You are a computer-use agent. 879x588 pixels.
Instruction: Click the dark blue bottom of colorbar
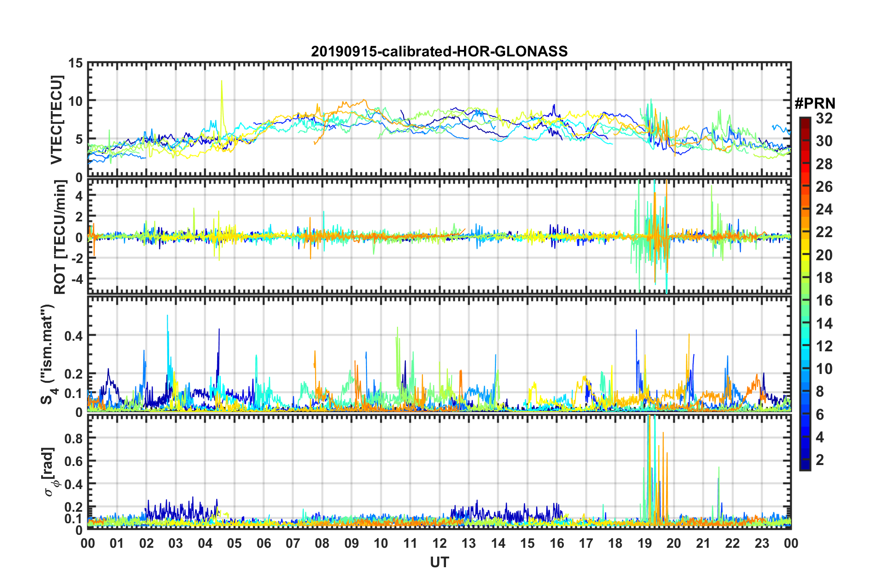click(x=805, y=466)
